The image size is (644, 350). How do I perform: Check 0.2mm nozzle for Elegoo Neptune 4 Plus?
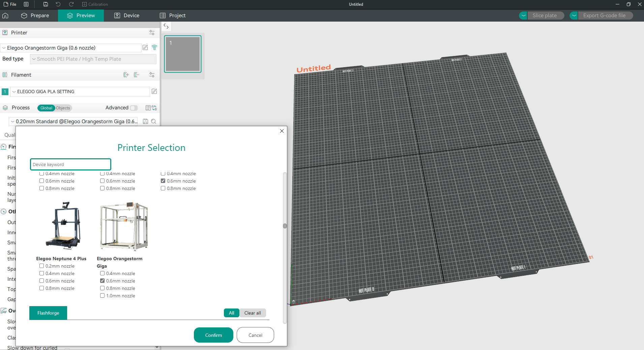click(41, 266)
